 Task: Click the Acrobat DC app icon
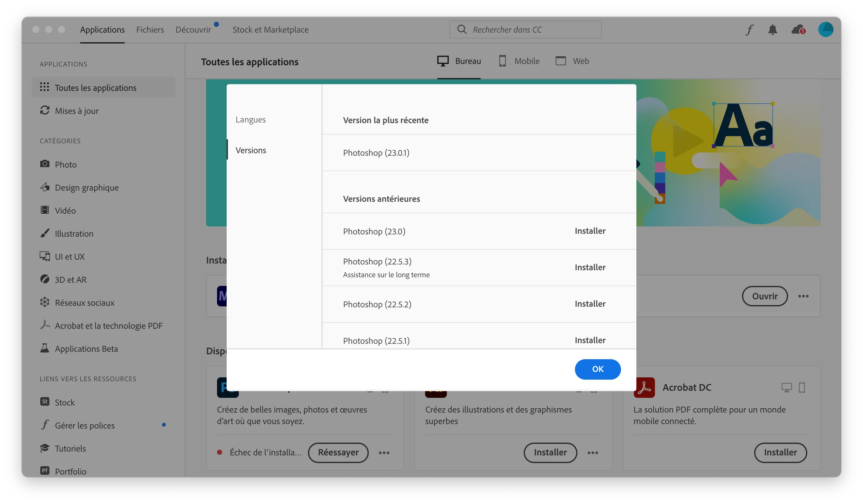[644, 388]
